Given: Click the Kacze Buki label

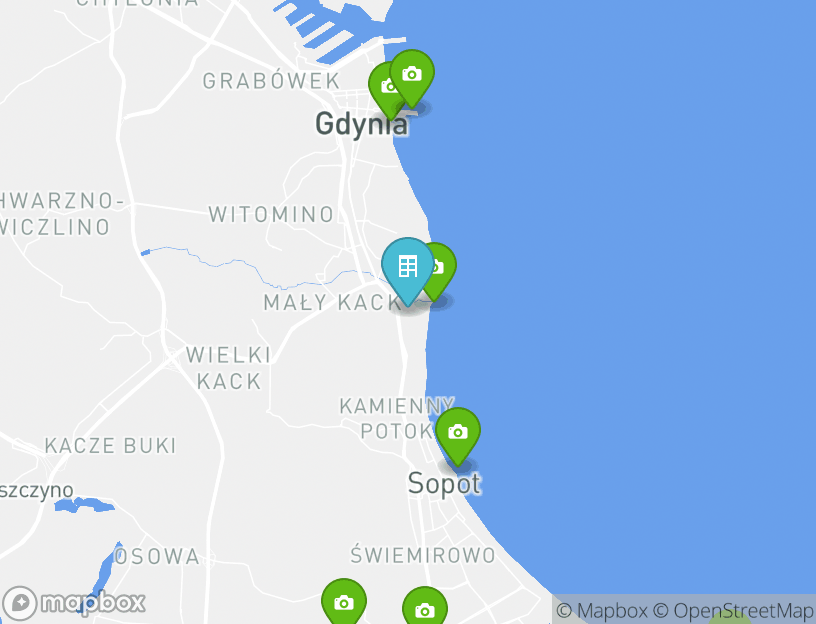Looking at the screenshot, I should click(110, 446).
